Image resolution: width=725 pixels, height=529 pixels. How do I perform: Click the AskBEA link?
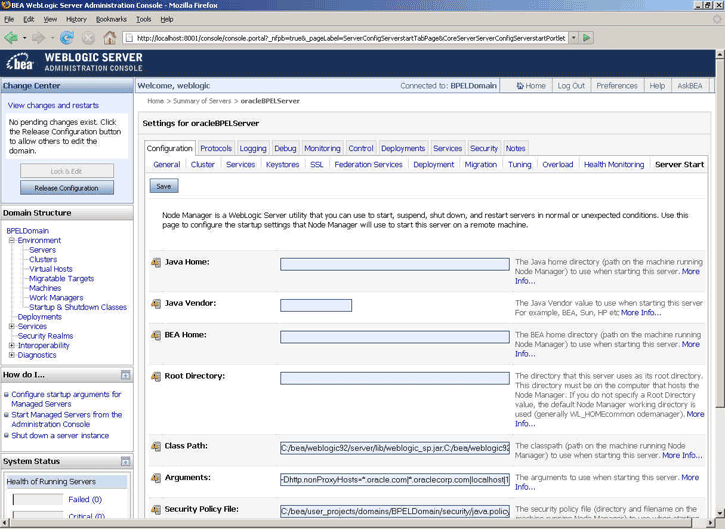point(689,86)
